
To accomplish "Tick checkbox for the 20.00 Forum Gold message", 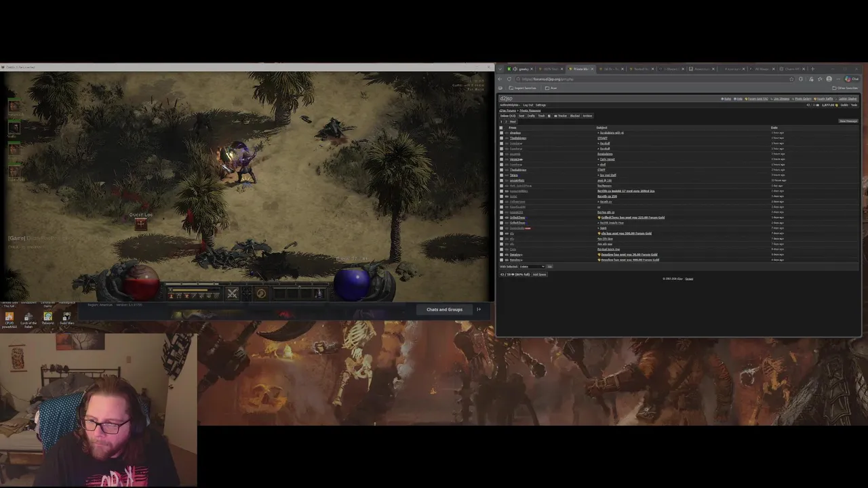I will [501, 254].
